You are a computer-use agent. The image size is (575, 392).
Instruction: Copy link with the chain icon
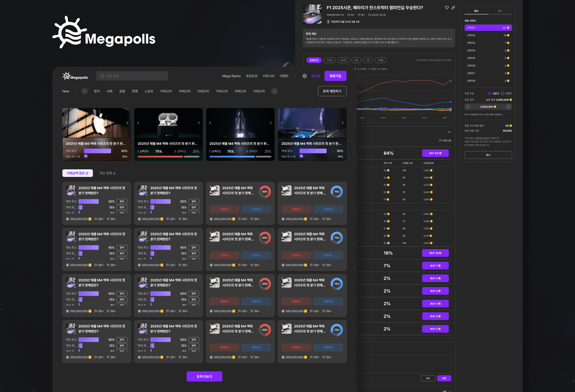click(453, 8)
